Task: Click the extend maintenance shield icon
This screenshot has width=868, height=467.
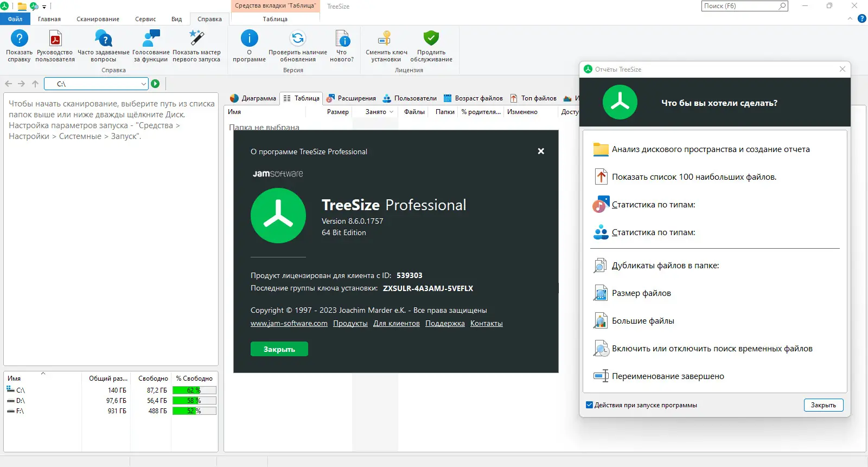Action: [x=431, y=39]
